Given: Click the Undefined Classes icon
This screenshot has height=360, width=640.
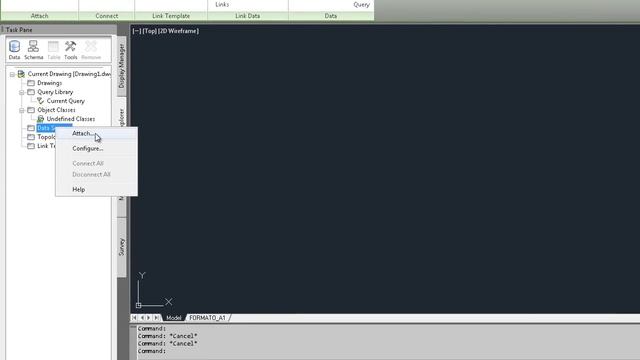Looking at the screenshot, I should [40, 119].
